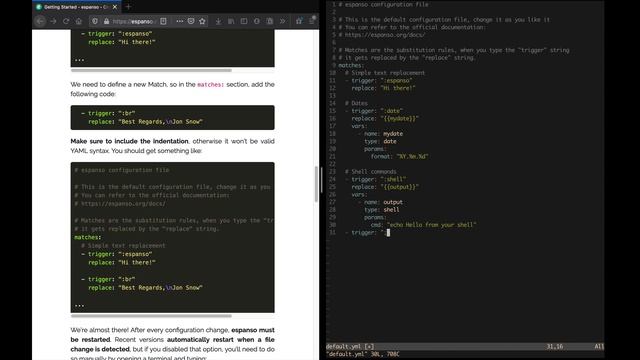This screenshot has height=360, width=640.
Task: Click the espanso favicon on the tab
Action: (39, 7)
